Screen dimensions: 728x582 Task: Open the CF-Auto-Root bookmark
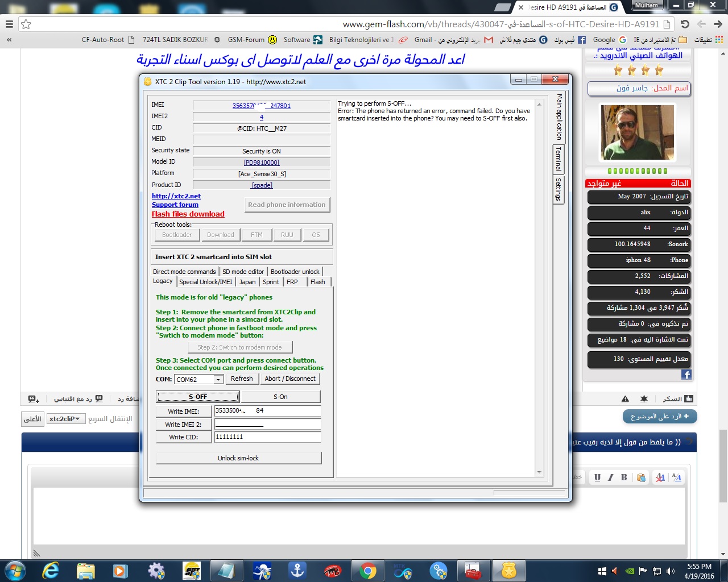[x=108, y=40]
